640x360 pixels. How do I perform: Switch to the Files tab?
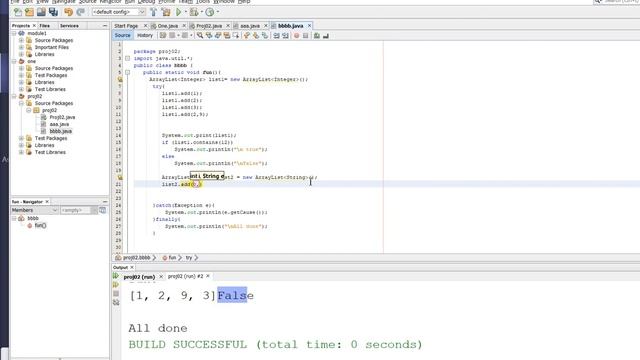point(44,26)
